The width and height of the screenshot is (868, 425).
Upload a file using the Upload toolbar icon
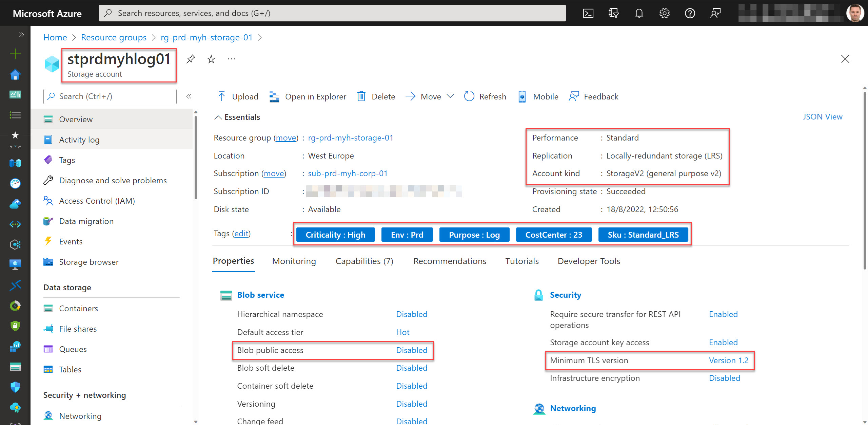237,96
